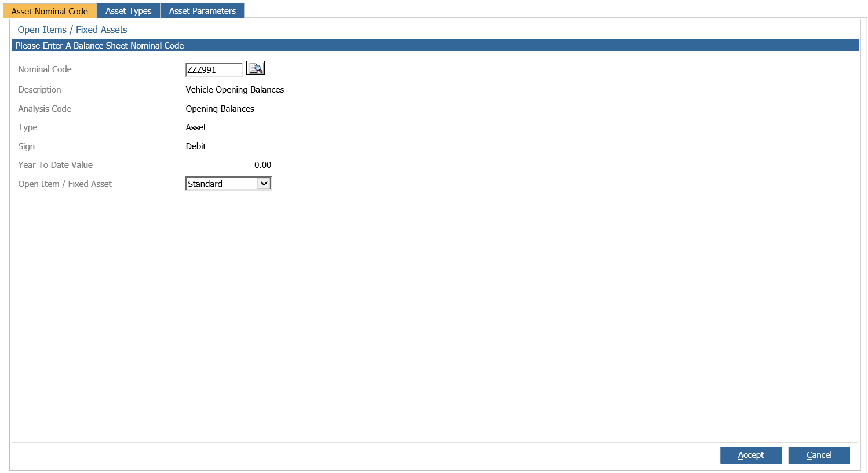Click the Sign field label
This screenshot has width=868, height=473.
pyautogui.click(x=27, y=146)
